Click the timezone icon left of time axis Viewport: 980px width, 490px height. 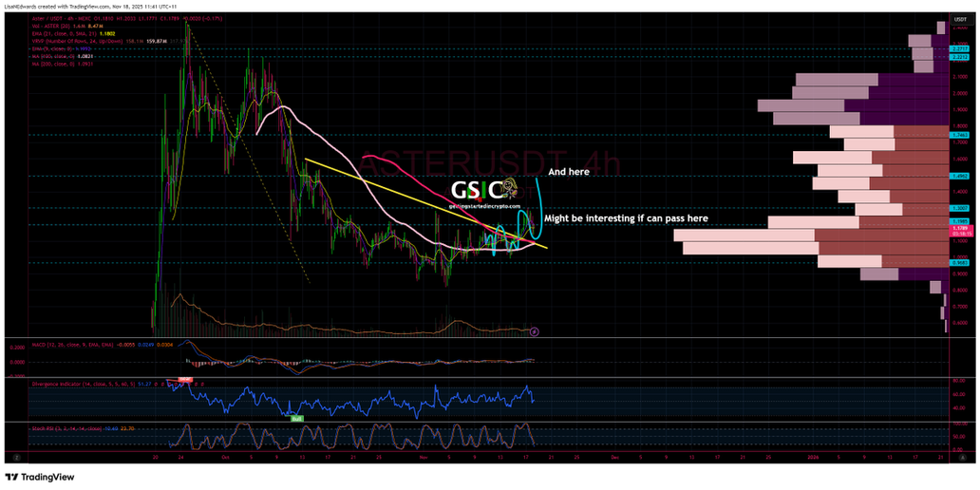pyautogui.click(x=15, y=456)
